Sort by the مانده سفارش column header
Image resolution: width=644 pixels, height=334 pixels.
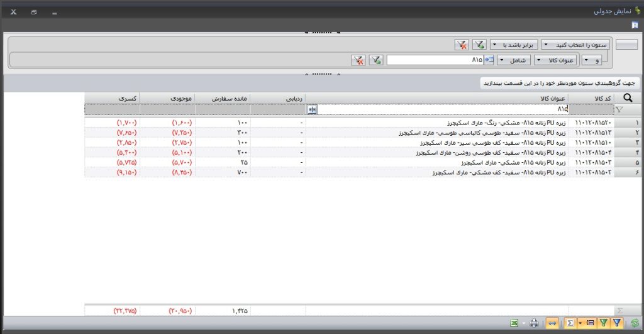click(x=222, y=98)
